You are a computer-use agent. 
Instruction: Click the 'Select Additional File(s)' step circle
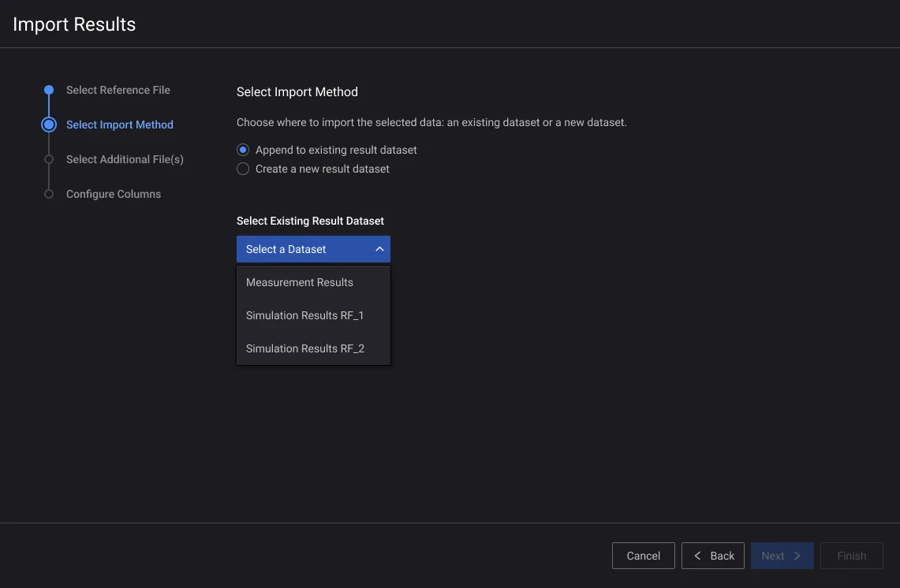49,159
